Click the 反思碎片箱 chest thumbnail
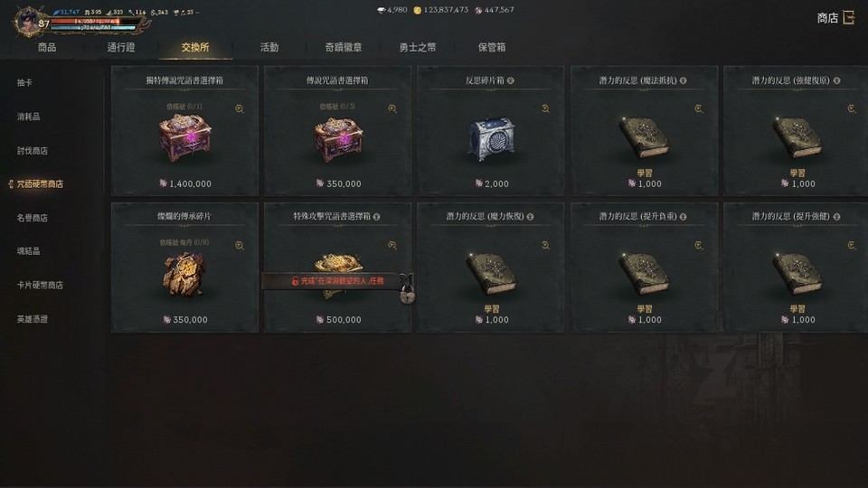This screenshot has height=488, width=868. 490,139
